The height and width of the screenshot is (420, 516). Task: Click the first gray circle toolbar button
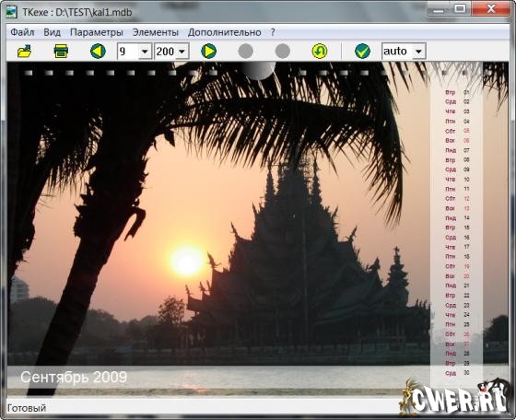(245, 52)
